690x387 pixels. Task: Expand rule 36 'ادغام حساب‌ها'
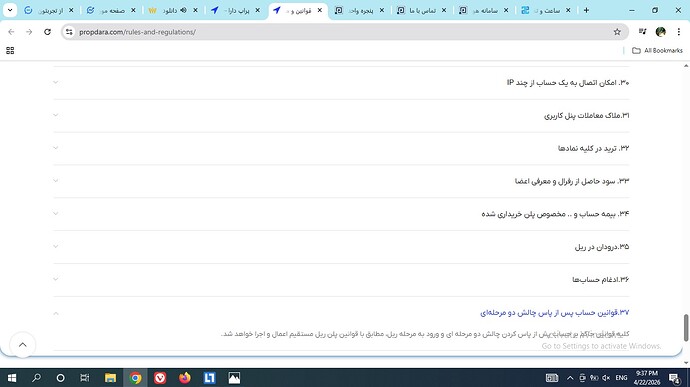[56, 279]
